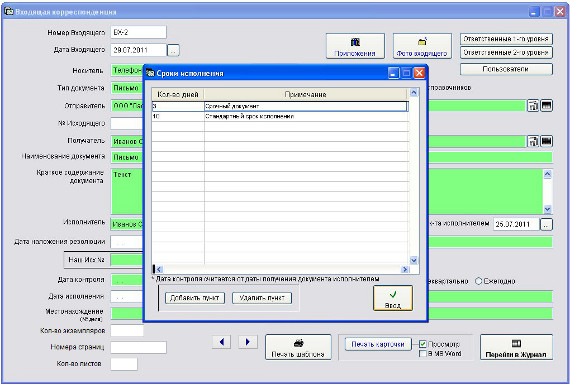Click the Печать карточки button
The height and width of the screenshot is (384, 570).
[378, 344]
